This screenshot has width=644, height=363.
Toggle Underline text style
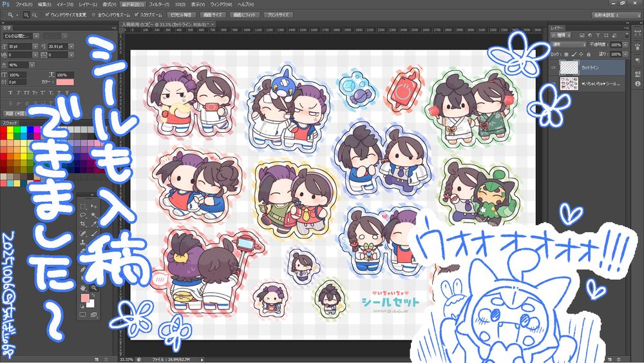(x=59, y=93)
